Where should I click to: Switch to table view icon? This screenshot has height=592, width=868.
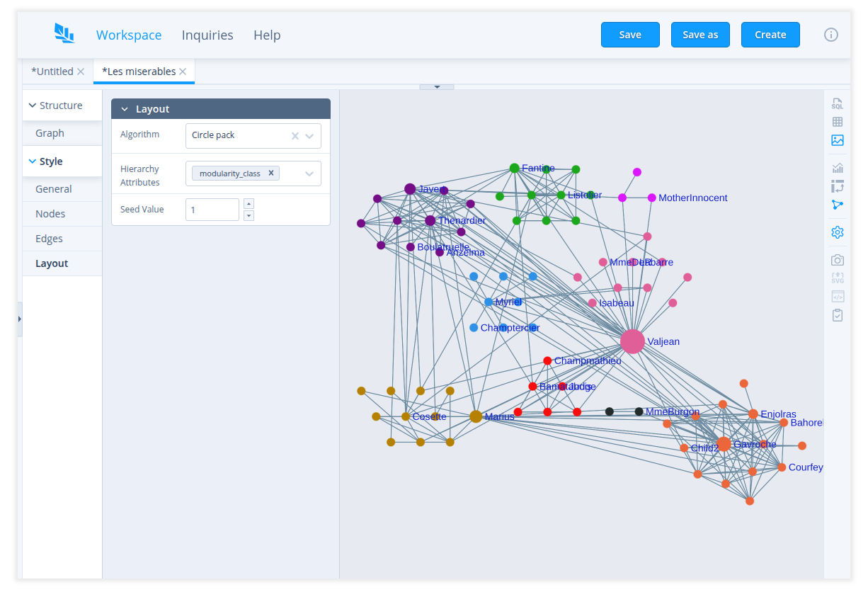[x=838, y=122]
